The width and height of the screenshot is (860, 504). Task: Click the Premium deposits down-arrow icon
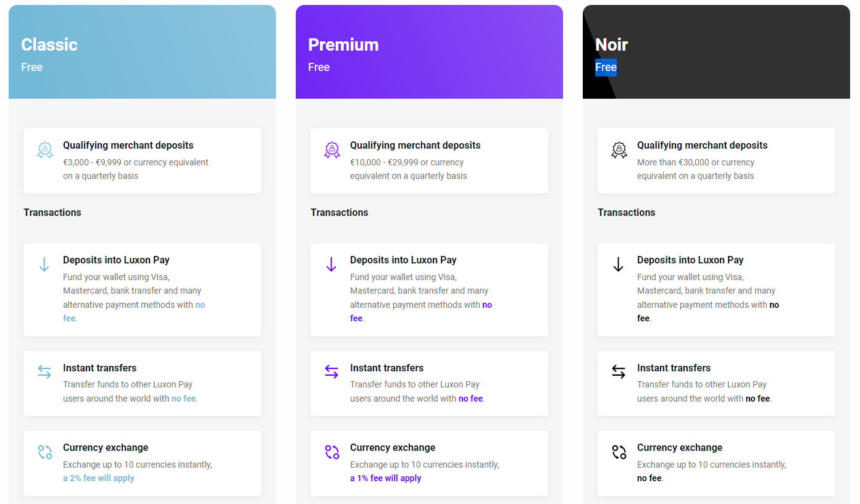pos(332,265)
